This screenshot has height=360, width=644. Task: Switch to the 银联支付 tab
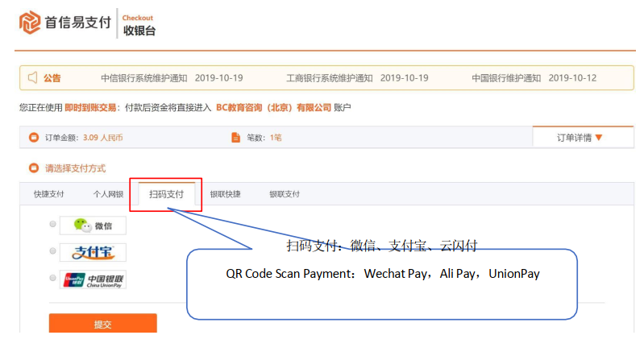point(285,194)
